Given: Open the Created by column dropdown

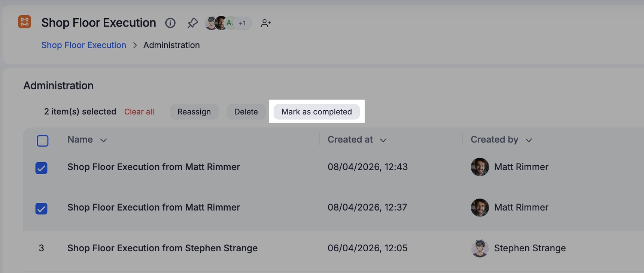Looking at the screenshot, I should tap(529, 140).
